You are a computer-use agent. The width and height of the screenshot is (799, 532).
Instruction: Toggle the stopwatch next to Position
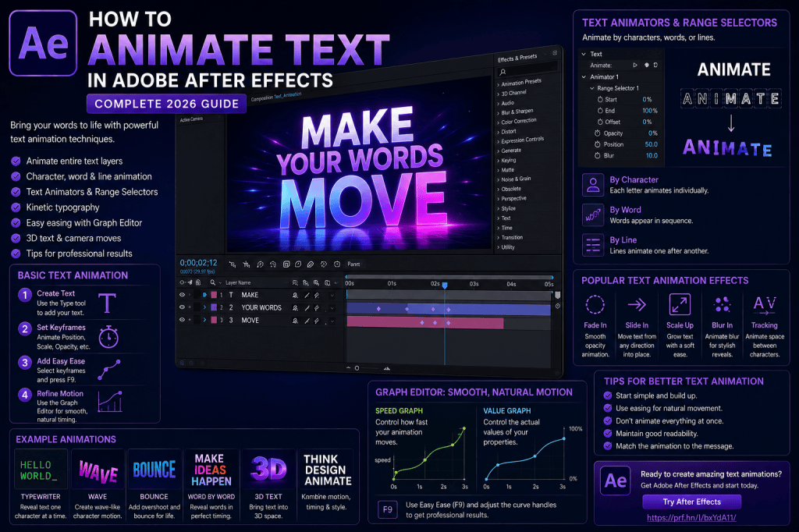[597, 144]
